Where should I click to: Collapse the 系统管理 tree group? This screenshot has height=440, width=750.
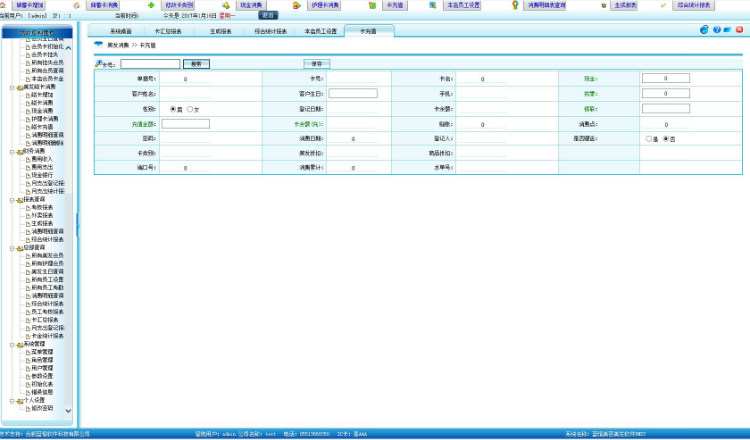coord(12,344)
